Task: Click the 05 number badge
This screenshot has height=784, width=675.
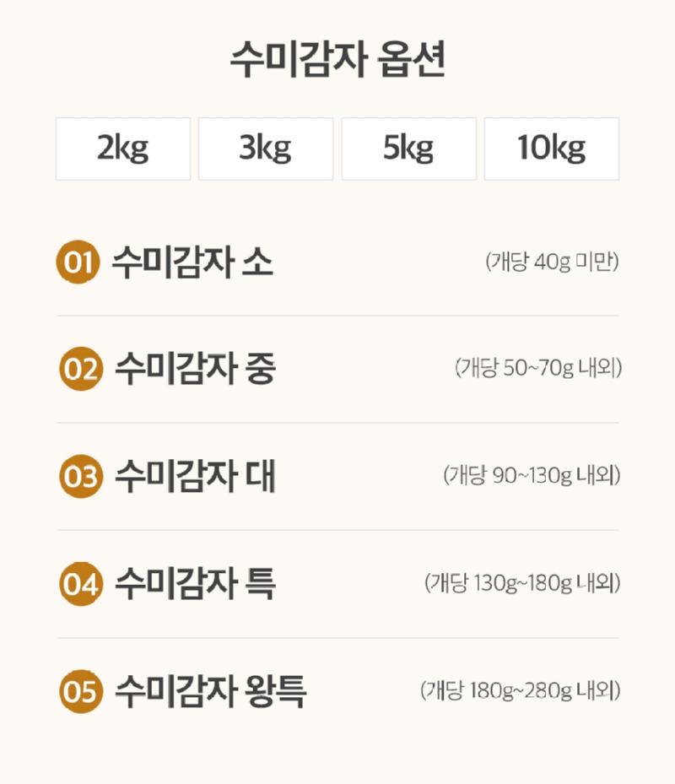Action: click(x=81, y=692)
